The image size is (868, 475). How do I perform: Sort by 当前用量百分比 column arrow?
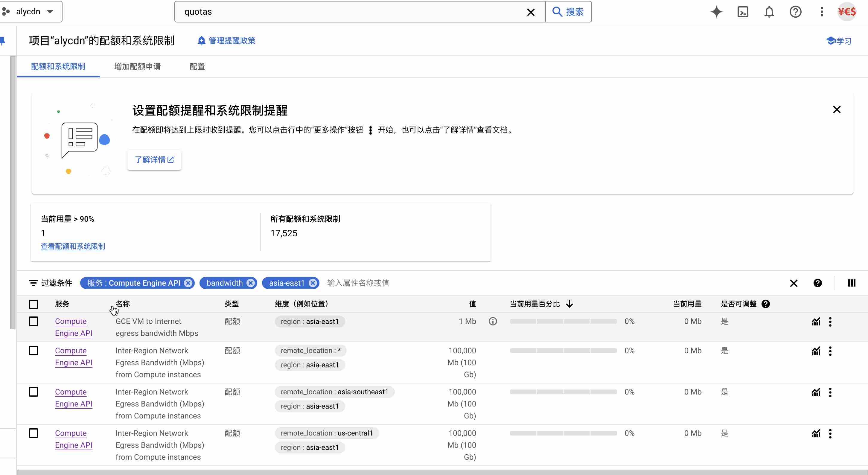569,304
